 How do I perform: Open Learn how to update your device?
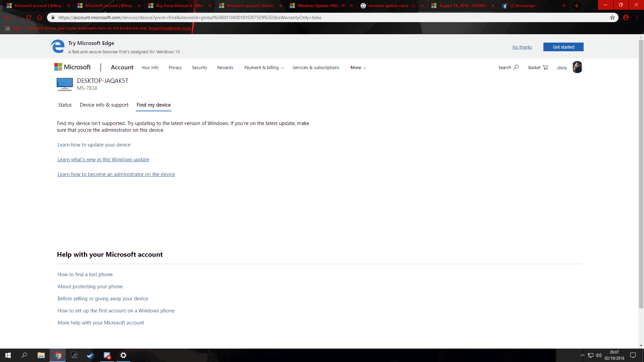(94, 145)
